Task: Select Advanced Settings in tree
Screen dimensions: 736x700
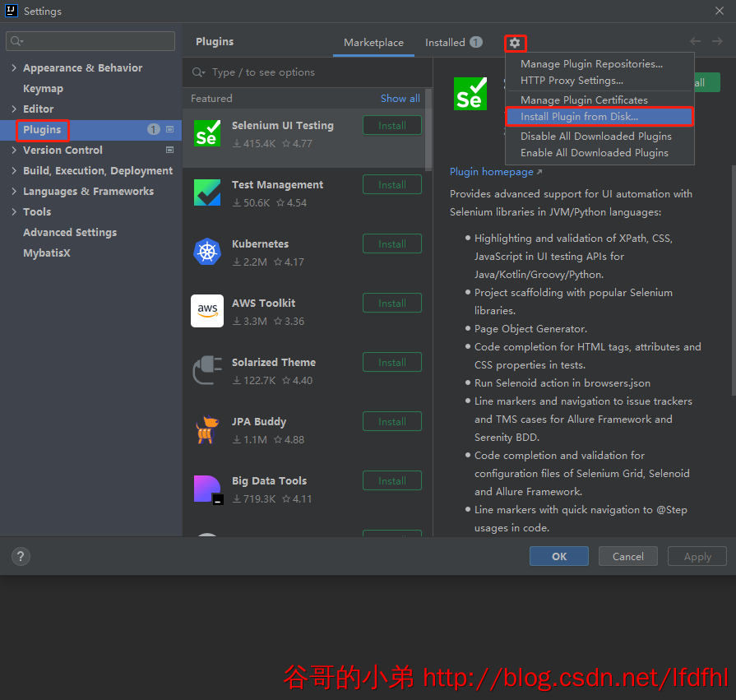Action: (70, 233)
